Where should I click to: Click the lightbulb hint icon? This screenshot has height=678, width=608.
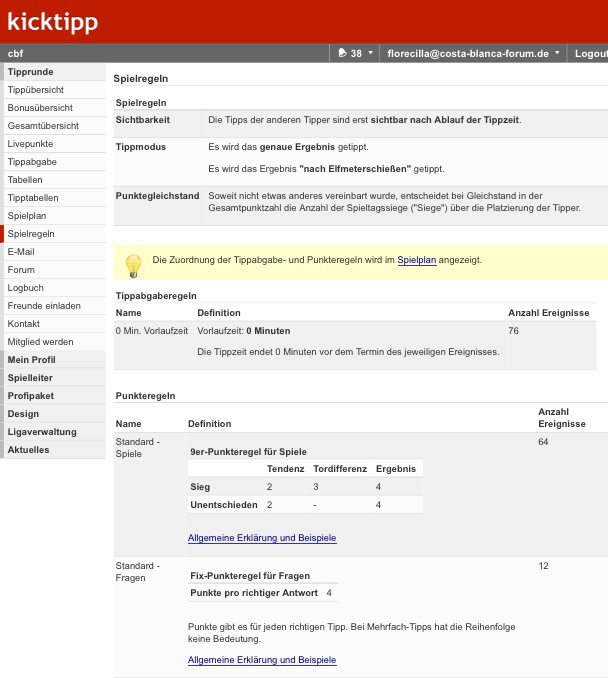[x=132, y=264]
